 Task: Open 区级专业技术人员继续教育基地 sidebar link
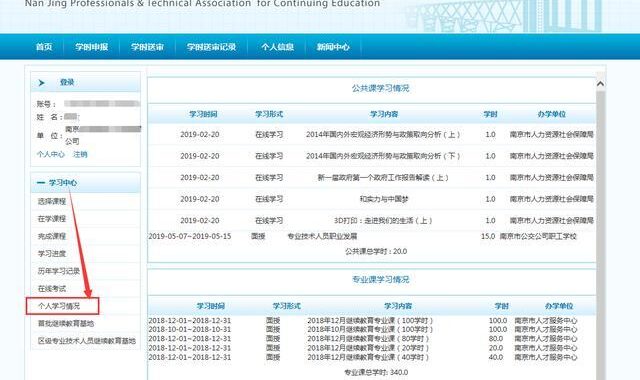point(87,341)
